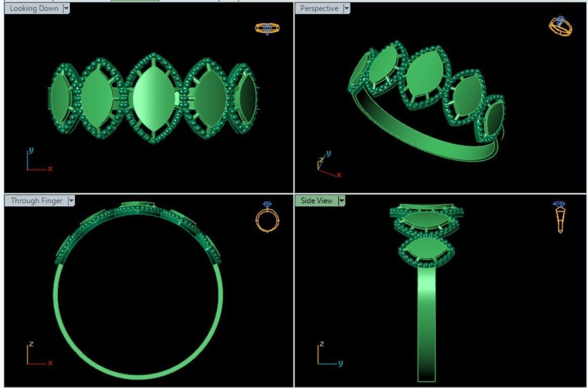Expand the Through Finger viewport dropdown arrow
Viewport: 588px width, 388px height.
click(71, 200)
